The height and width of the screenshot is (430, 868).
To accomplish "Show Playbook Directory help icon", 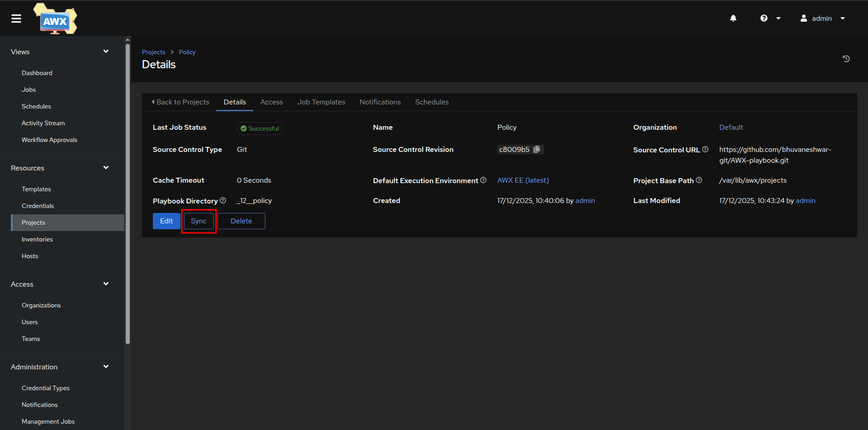I will click(223, 200).
